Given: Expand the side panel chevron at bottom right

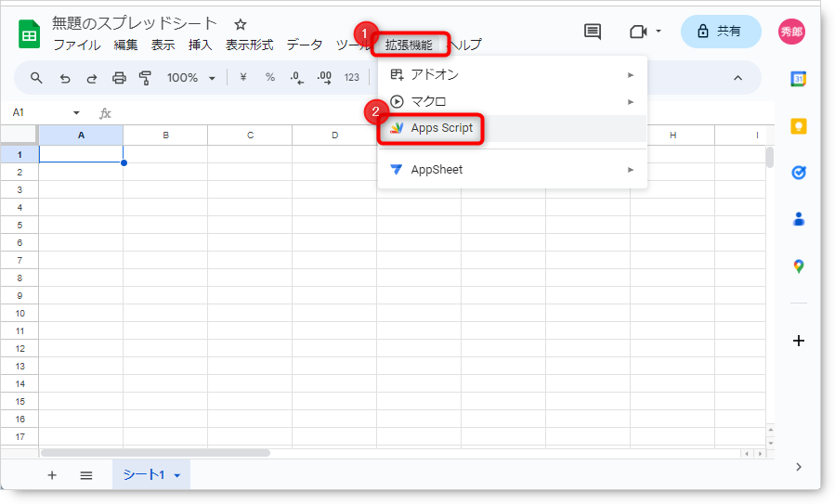Looking at the screenshot, I should tap(798, 467).
